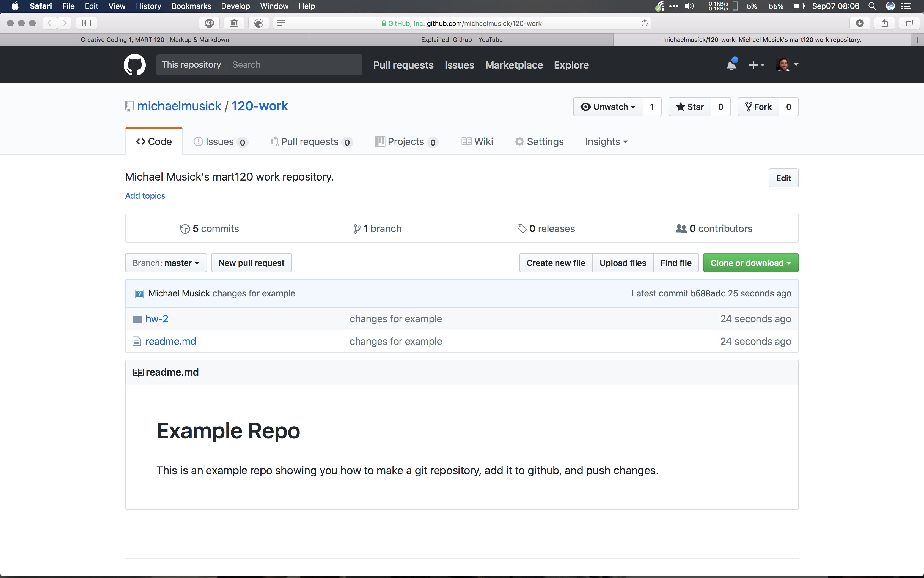Fork the repository
The width and height of the screenshot is (924, 578).
point(758,107)
